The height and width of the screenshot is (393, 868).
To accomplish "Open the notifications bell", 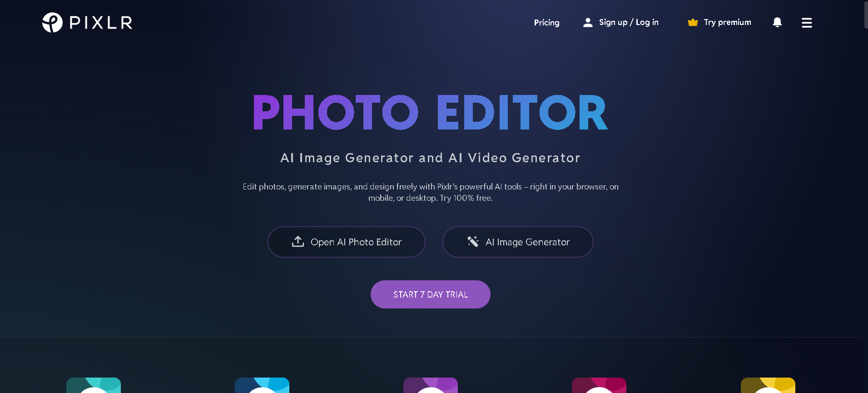I will pos(777,22).
